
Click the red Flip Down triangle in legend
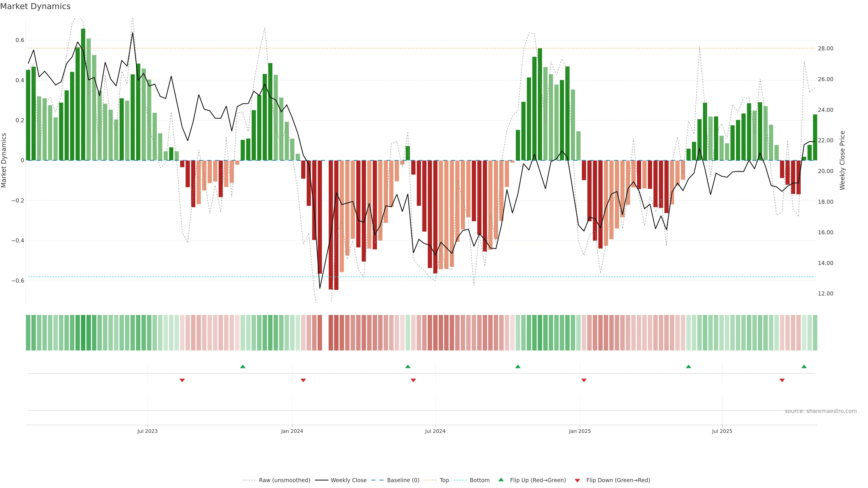(577, 480)
